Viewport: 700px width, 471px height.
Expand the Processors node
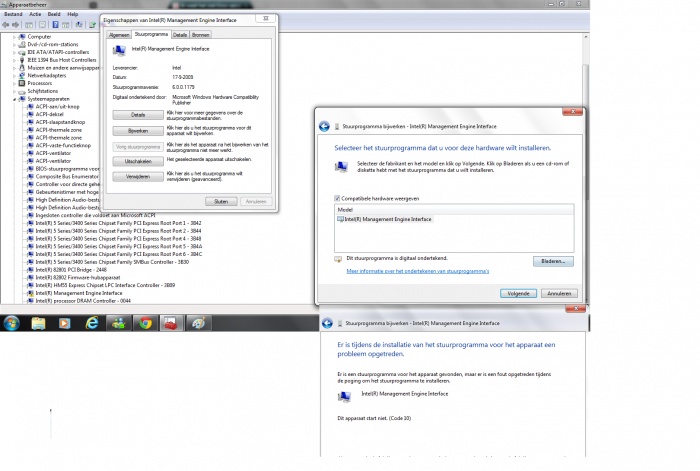(x=14, y=83)
